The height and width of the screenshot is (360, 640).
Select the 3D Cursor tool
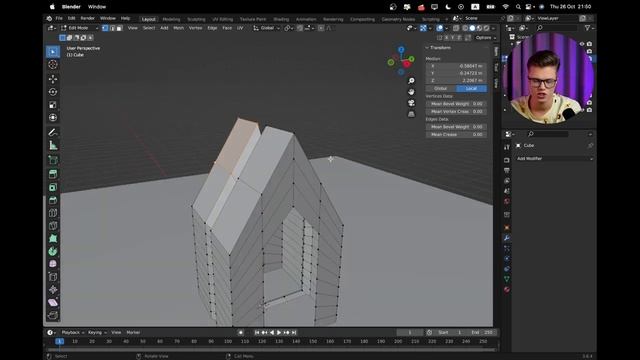pyautogui.click(x=53, y=64)
